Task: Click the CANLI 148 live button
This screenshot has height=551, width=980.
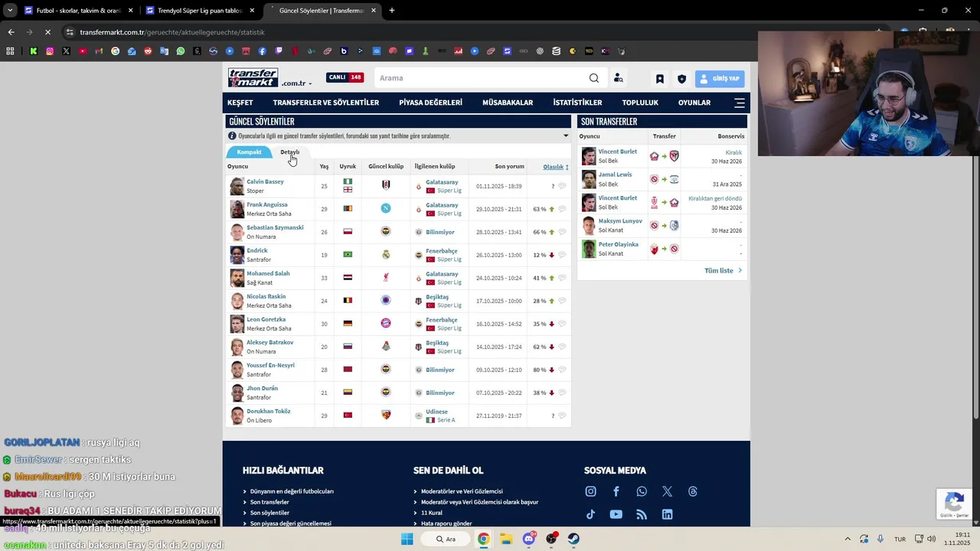Action: (x=345, y=77)
